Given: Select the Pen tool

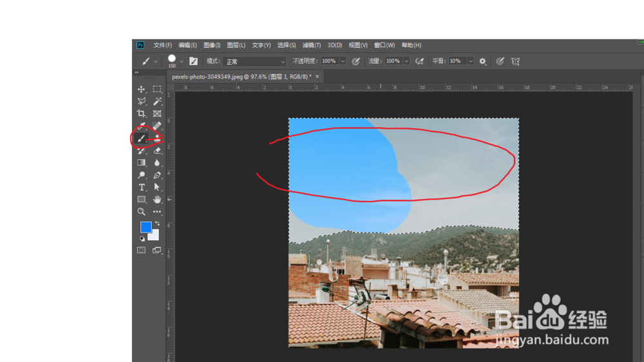Looking at the screenshot, I should point(157,175).
